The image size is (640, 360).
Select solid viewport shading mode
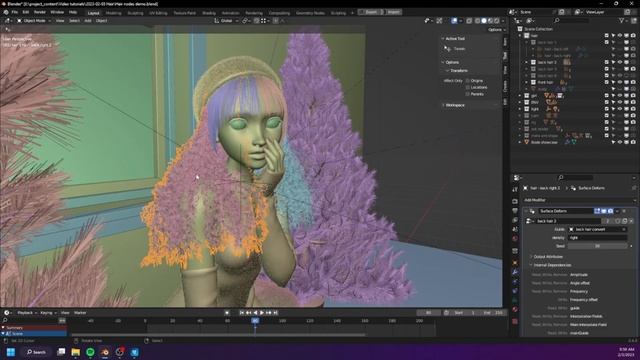coord(484,21)
